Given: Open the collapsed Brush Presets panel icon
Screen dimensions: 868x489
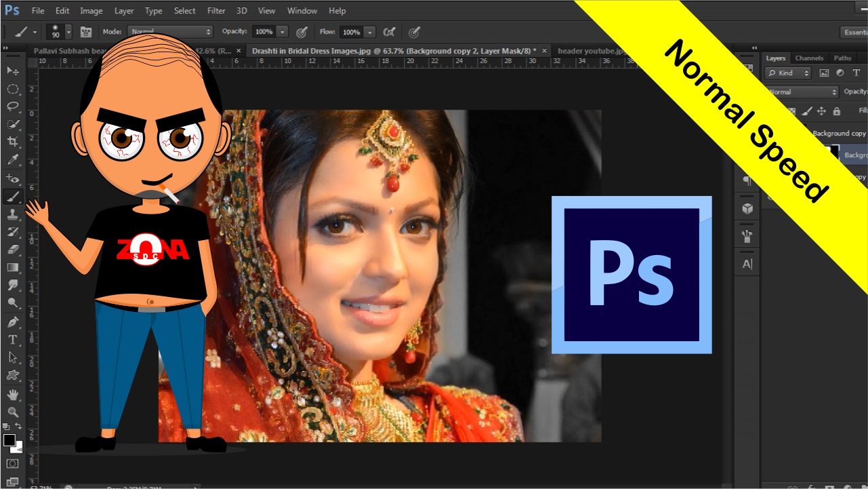Looking at the screenshot, I should tap(747, 236).
